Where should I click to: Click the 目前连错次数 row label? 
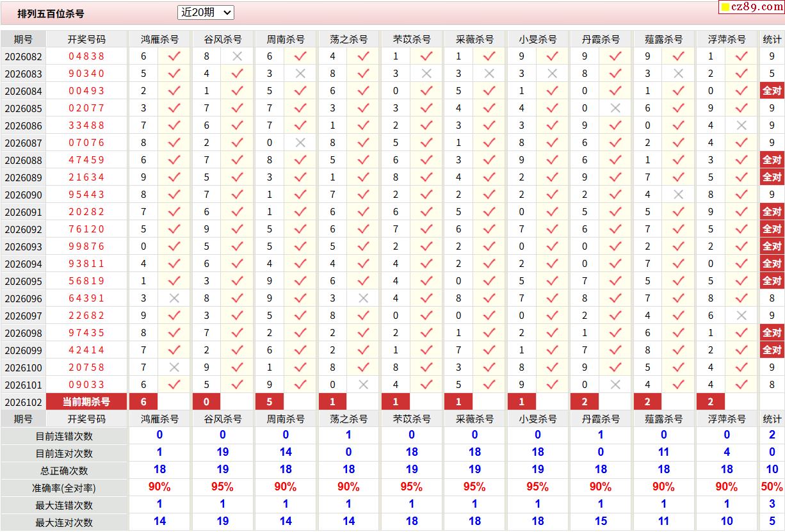[64, 436]
